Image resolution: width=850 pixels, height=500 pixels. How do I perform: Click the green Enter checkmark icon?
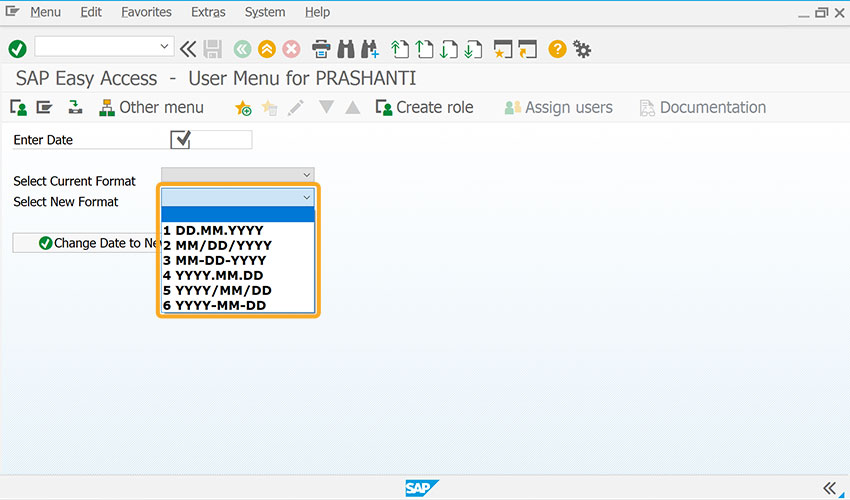(x=17, y=49)
